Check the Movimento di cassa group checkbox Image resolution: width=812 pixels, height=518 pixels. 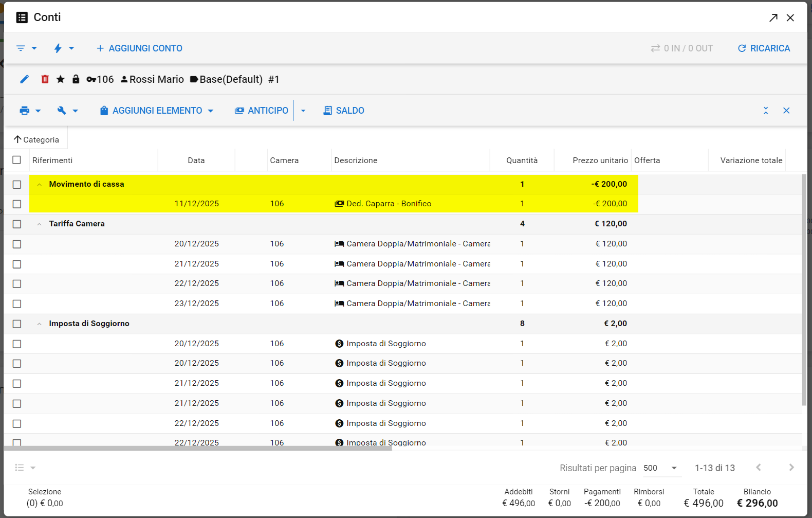coord(17,184)
